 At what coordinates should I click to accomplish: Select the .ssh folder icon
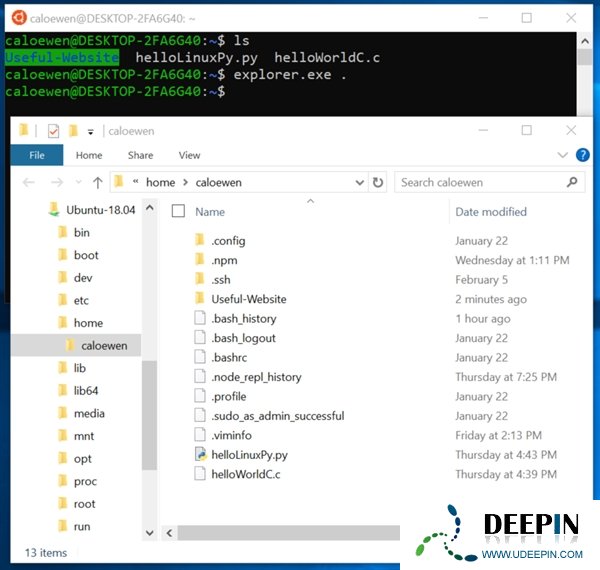199,279
